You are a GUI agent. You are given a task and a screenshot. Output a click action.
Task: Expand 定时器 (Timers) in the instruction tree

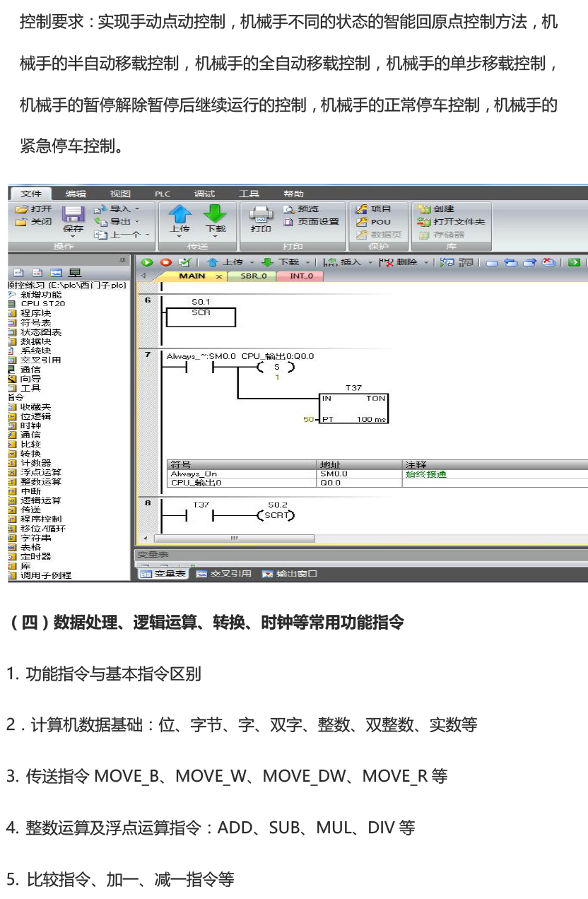point(35,557)
